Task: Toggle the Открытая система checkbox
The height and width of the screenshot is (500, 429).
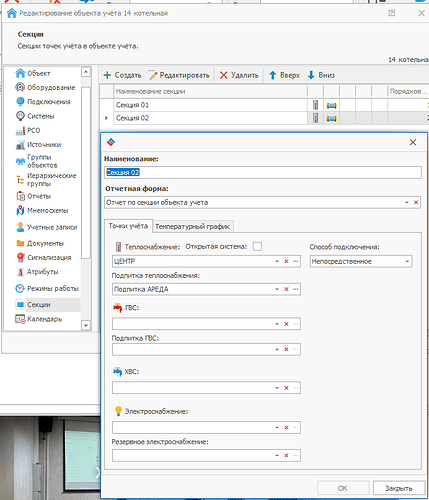Action: pyautogui.click(x=257, y=247)
